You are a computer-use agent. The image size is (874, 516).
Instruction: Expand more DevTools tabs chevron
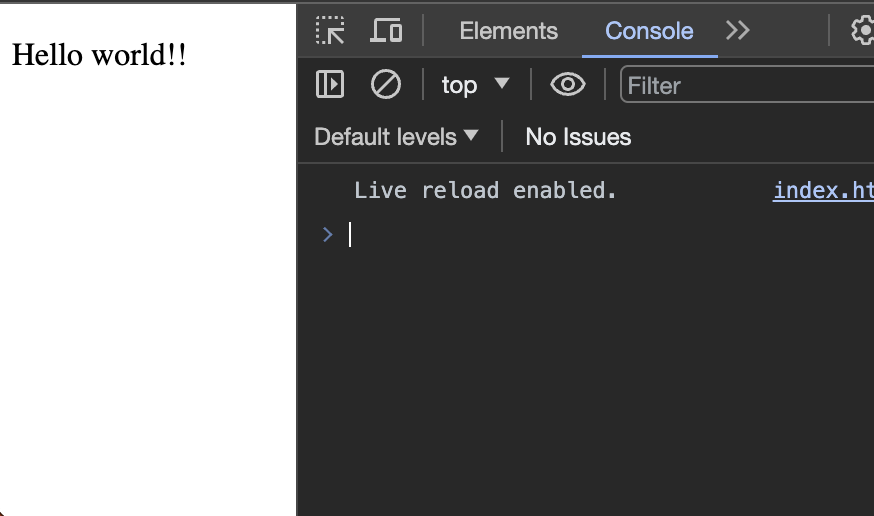point(738,31)
